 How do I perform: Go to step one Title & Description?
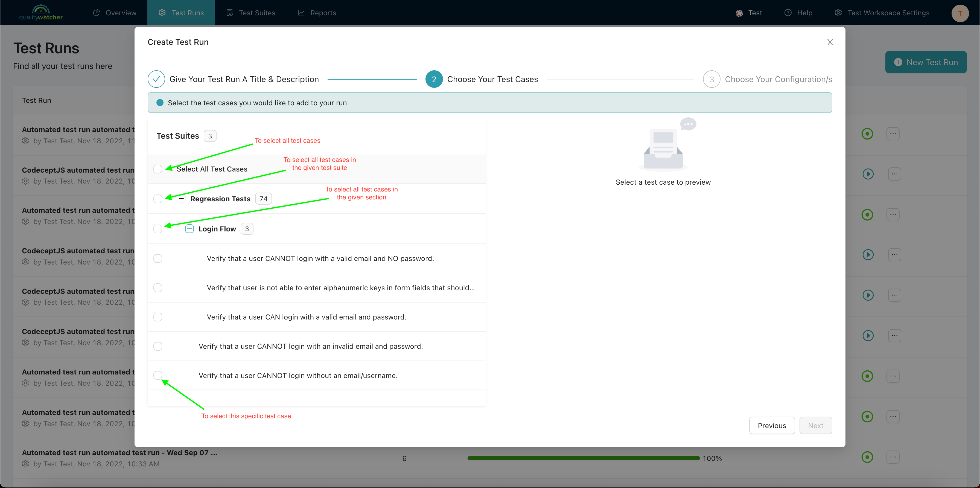pyautogui.click(x=233, y=79)
